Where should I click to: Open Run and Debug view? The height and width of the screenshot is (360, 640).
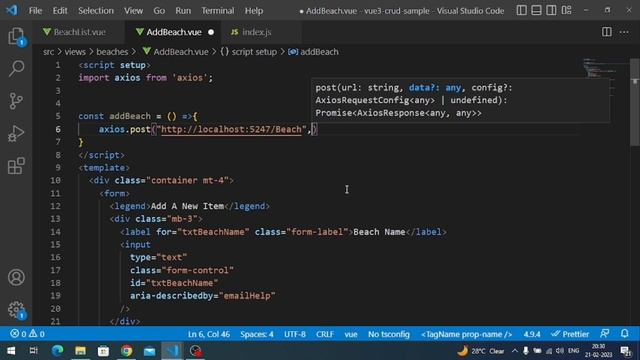pos(16,133)
